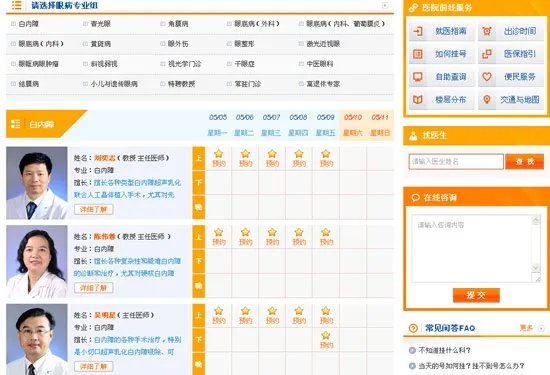This screenshot has width=550, height=375.
Task: Open FAQ 不知道挂什么科?
Action: click(x=444, y=350)
